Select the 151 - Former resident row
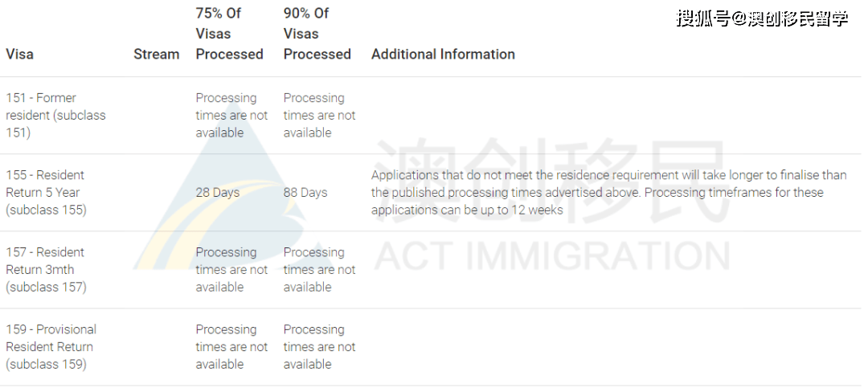This screenshot has height=392, width=868. click(431, 116)
